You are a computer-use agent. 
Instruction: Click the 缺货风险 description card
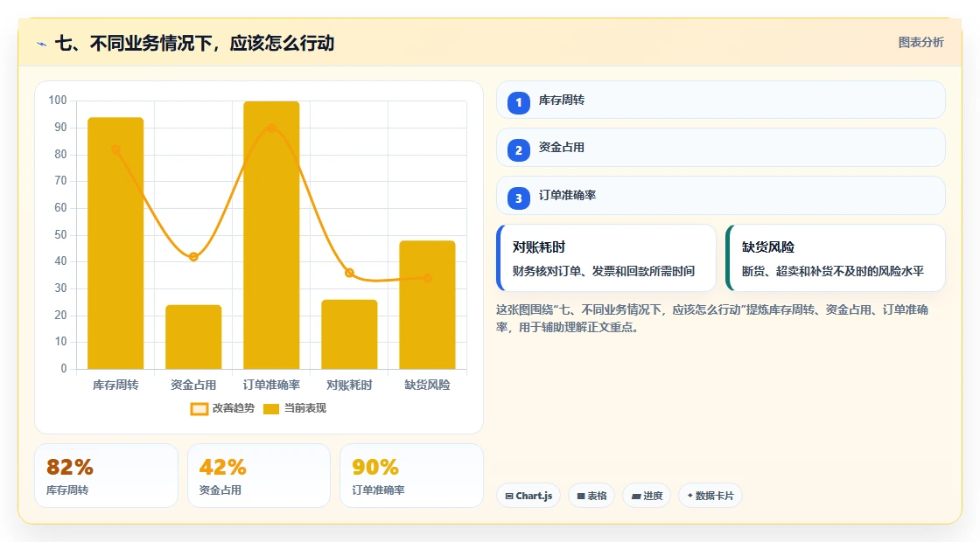(836, 258)
